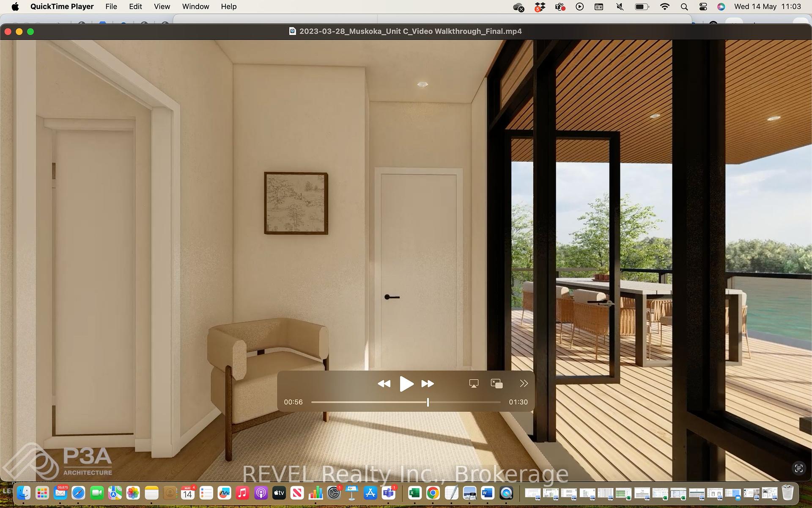This screenshot has width=812, height=508.
Task: Expand the share and playback speed chevrons
Action: (524, 384)
